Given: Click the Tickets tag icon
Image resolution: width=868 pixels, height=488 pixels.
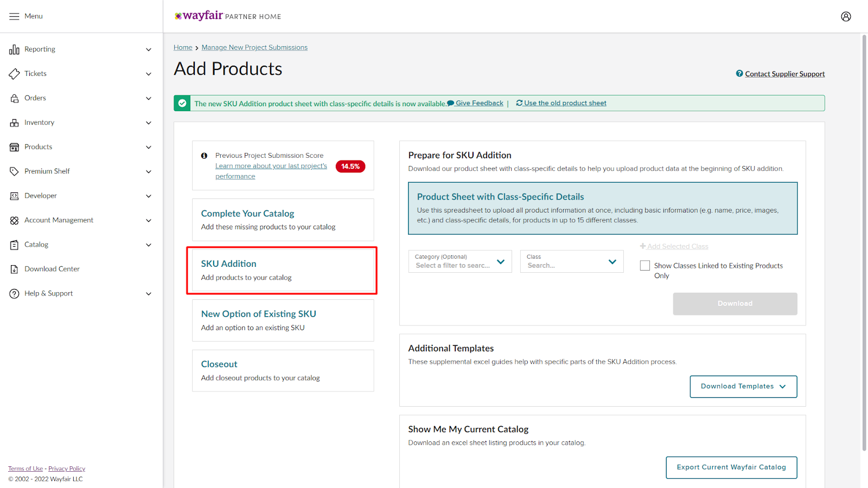Looking at the screenshot, I should pyautogui.click(x=14, y=74).
